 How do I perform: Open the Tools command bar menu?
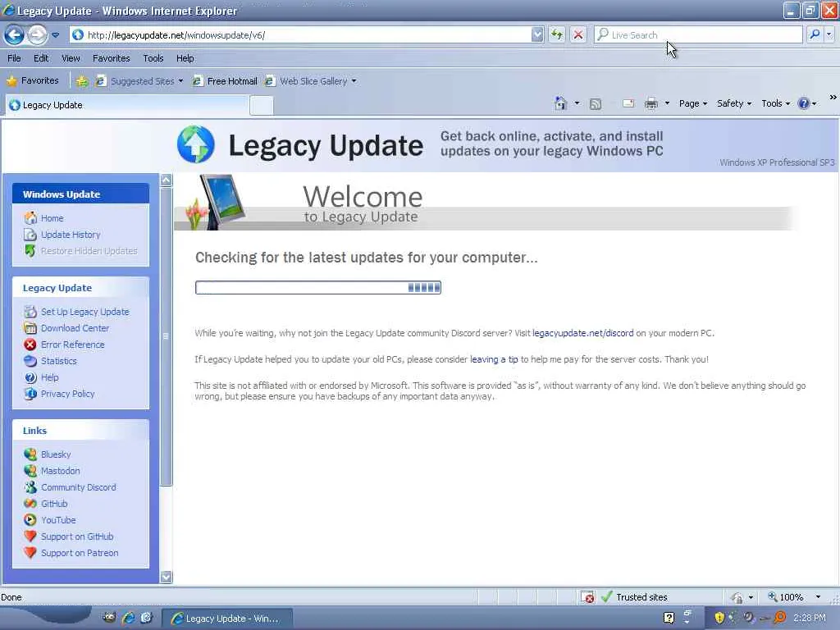coord(775,103)
